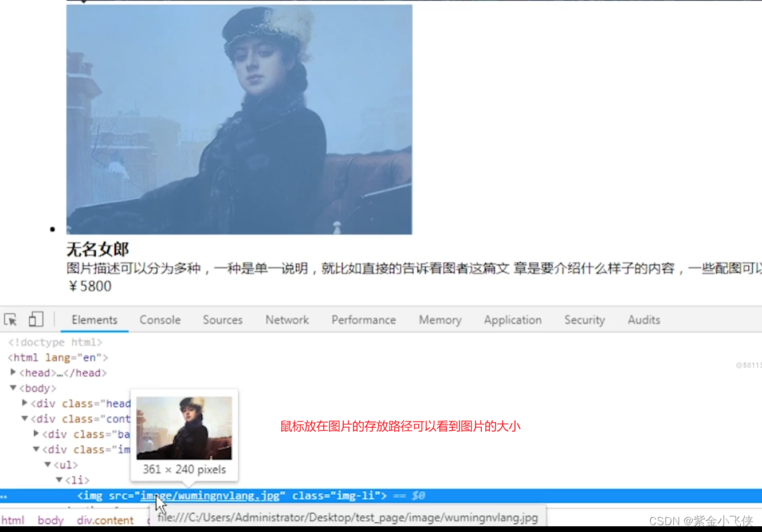Toggle the device toolbar icon
The width and height of the screenshot is (762, 532).
pyautogui.click(x=36, y=319)
